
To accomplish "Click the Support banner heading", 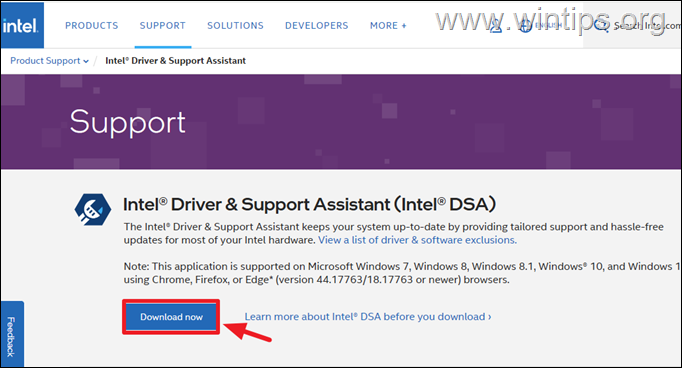I will tap(127, 123).
